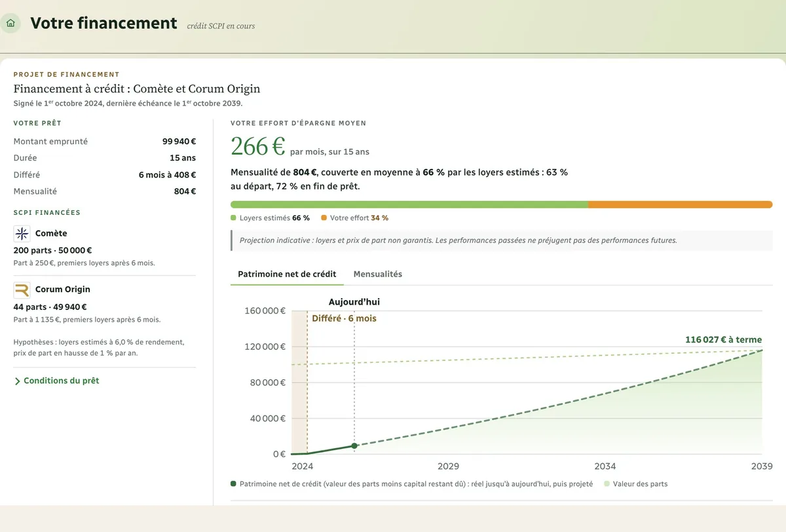Click the 'crédit SCPI en cours' subtitle
This screenshot has height=532, width=786.
[x=221, y=26]
